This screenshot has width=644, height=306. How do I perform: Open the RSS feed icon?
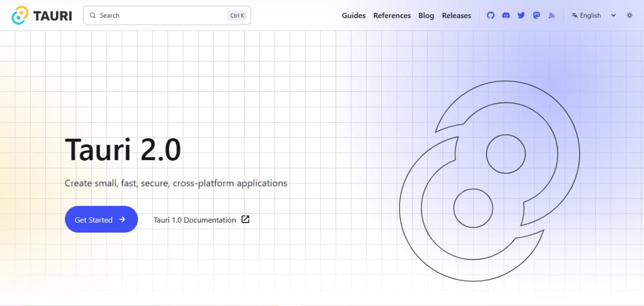[x=551, y=16]
